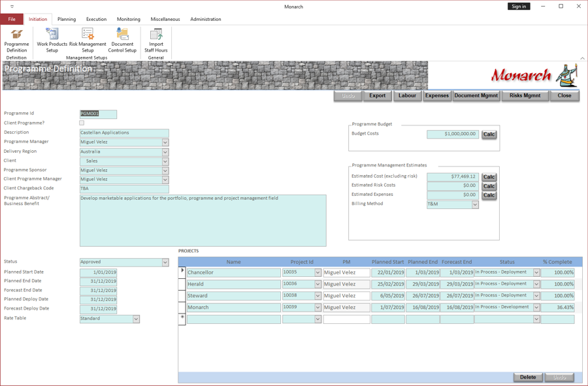Viewport: 588px width, 386px height.
Task: Click Calc beside Estimated Risk Costs
Action: [x=489, y=186]
